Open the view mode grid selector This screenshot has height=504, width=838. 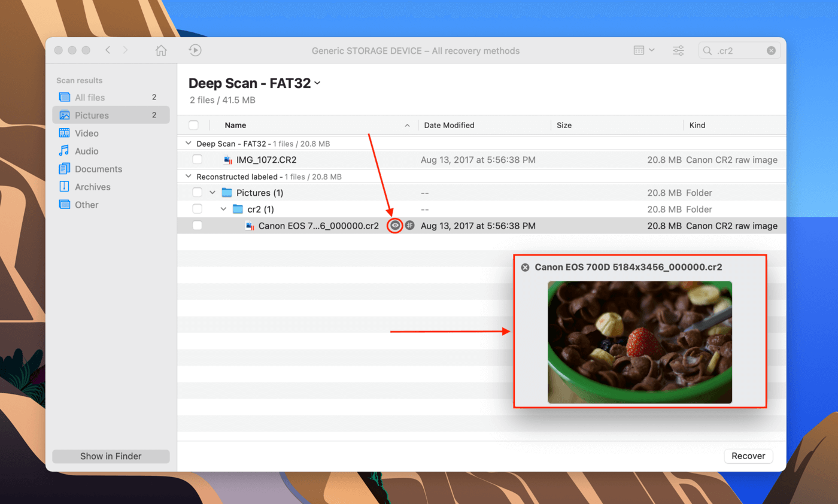coord(644,50)
